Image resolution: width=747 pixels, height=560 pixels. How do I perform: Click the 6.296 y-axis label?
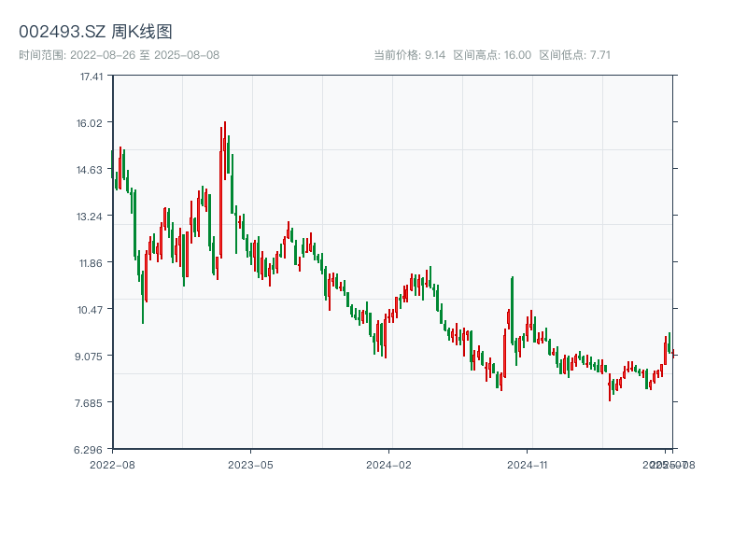pos(92,450)
